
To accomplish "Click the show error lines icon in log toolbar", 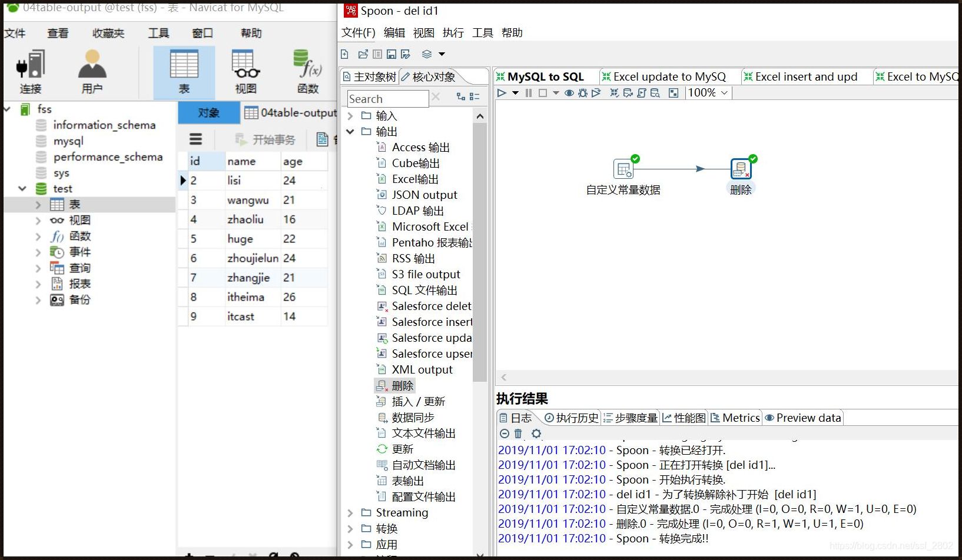I will point(505,434).
